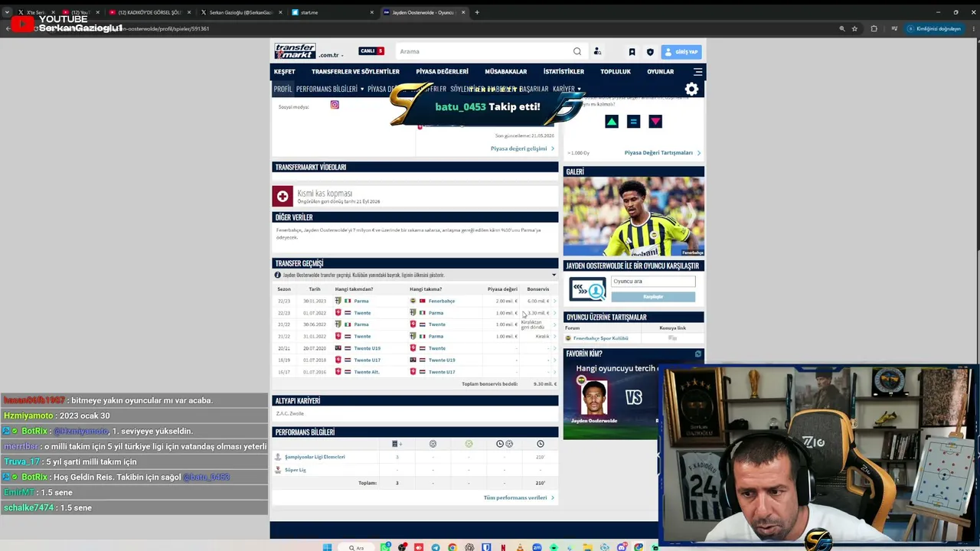
Task: Sort by the squad appearances column icon
Action: click(x=397, y=444)
